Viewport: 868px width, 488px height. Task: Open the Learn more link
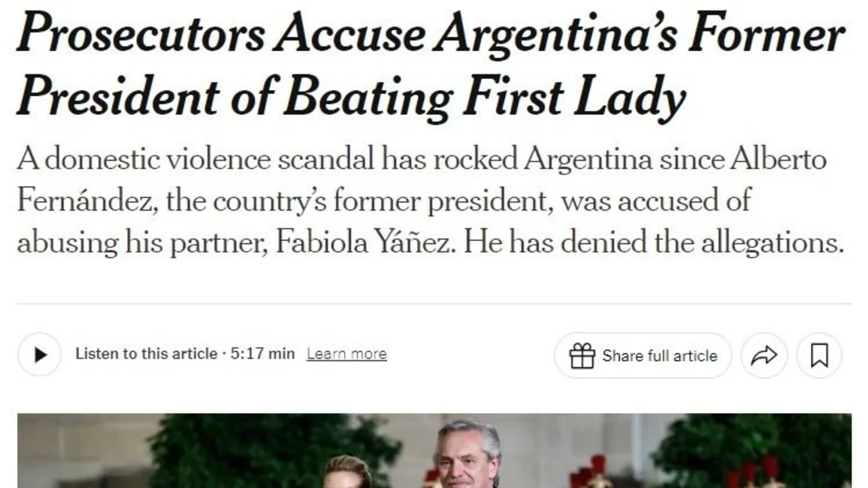[346, 354]
